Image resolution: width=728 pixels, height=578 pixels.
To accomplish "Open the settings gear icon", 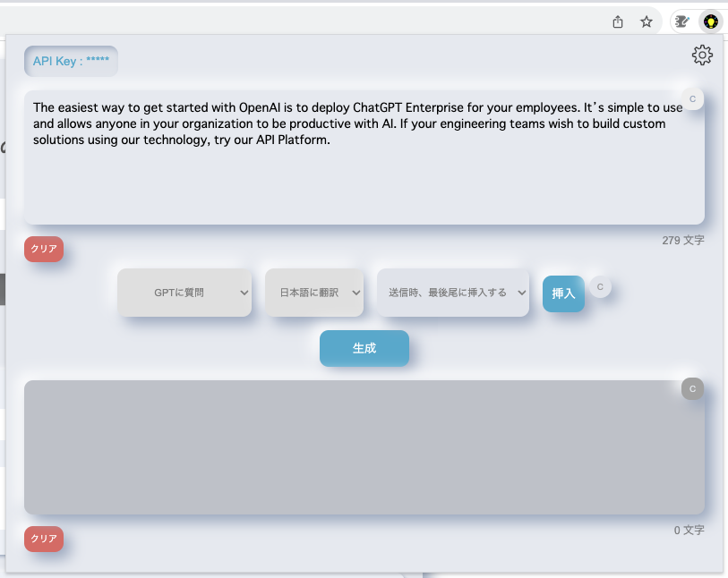I will tap(702, 55).
